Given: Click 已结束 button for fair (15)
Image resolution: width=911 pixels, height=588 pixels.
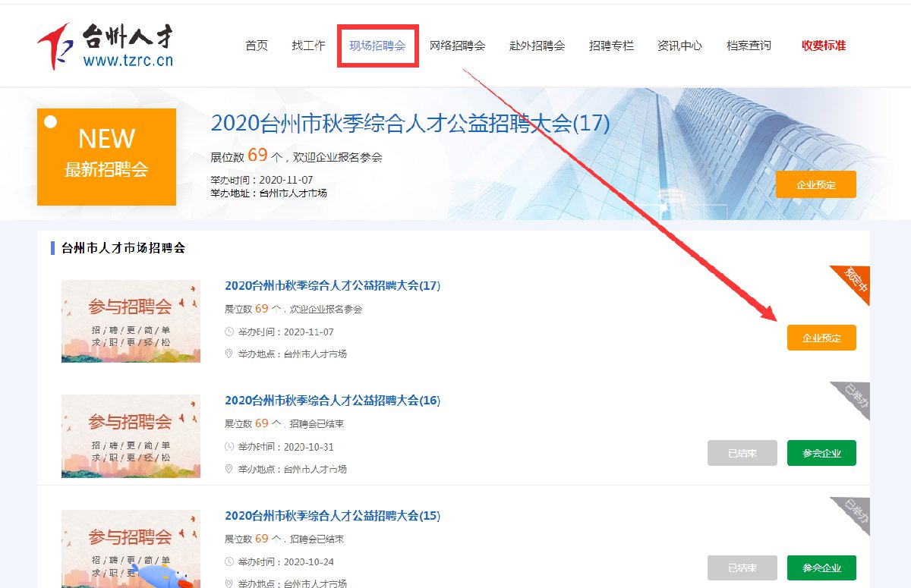Looking at the screenshot, I should pyautogui.click(x=742, y=568).
